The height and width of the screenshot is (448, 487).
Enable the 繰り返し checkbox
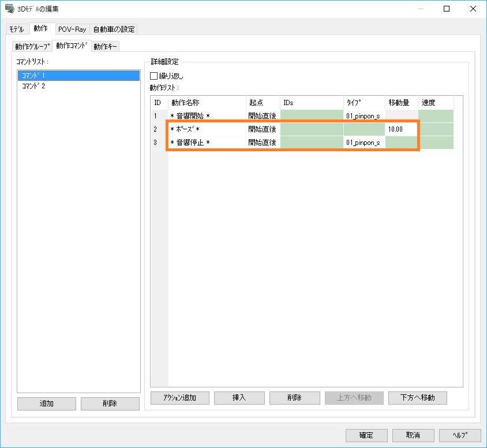[x=153, y=76]
